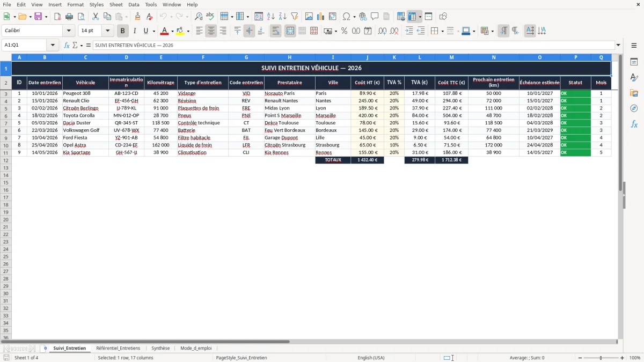
Task: Open underline style dropdown arrow
Action: 153,31
